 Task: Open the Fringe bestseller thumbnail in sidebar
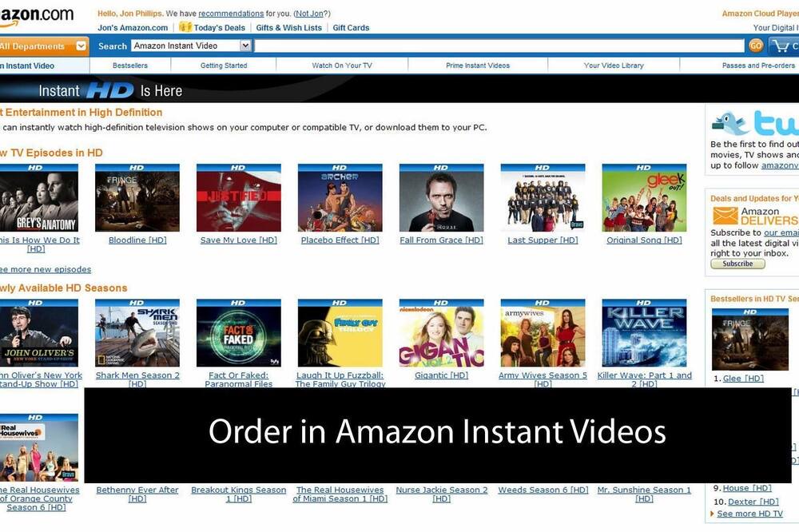749,339
